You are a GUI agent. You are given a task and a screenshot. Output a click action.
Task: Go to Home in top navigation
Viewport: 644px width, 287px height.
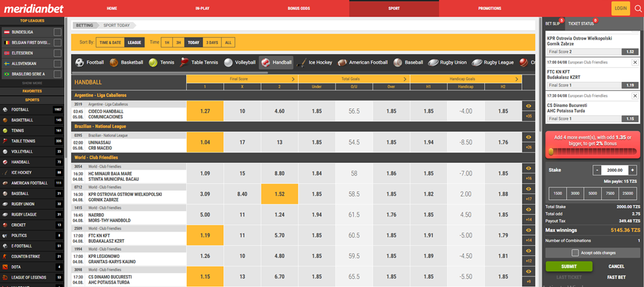click(x=112, y=8)
